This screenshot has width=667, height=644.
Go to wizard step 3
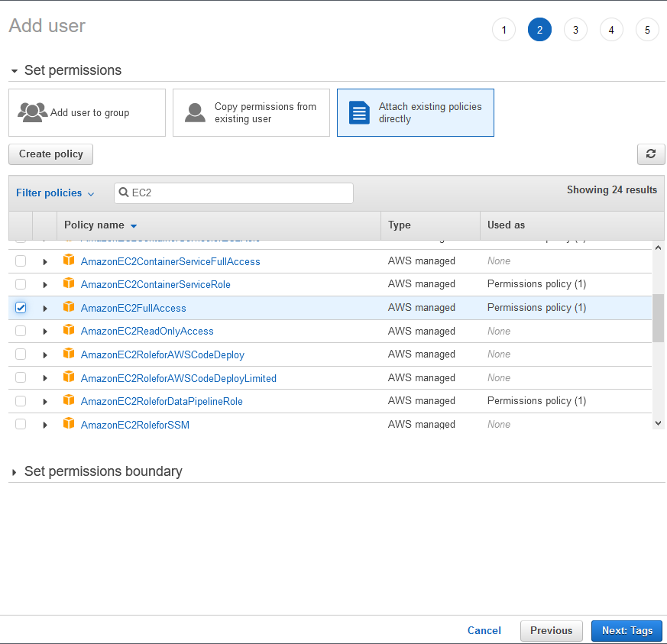click(x=575, y=30)
